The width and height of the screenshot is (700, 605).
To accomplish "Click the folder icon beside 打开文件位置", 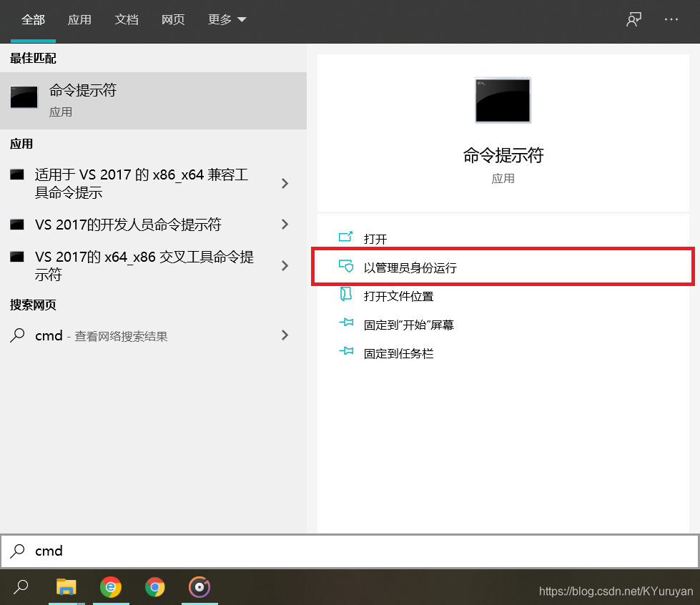I will click(345, 294).
